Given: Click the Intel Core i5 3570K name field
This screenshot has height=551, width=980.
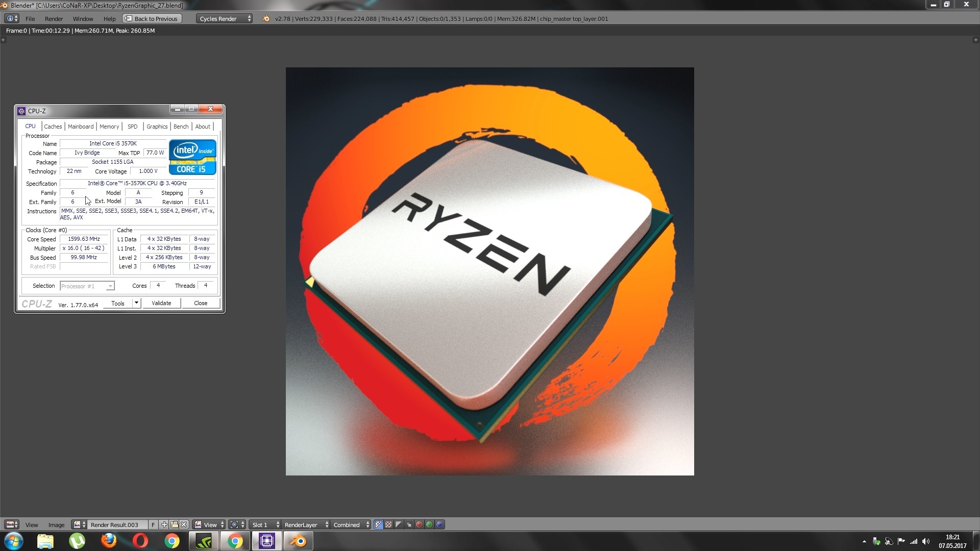Looking at the screenshot, I should pyautogui.click(x=113, y=143).
